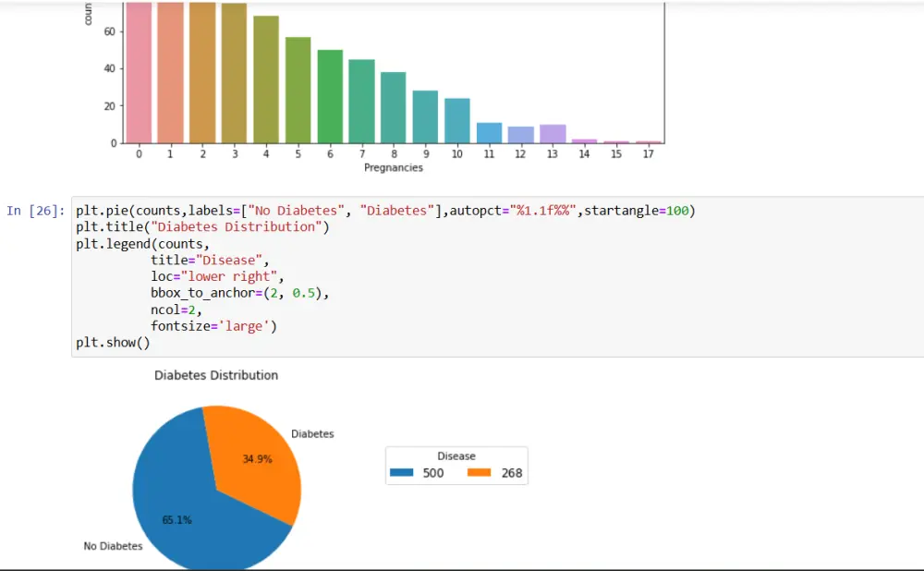The height and width of the screenshot is (571, 924).
Task: Click the In [26] cell prompt
Action: [35, 211]
